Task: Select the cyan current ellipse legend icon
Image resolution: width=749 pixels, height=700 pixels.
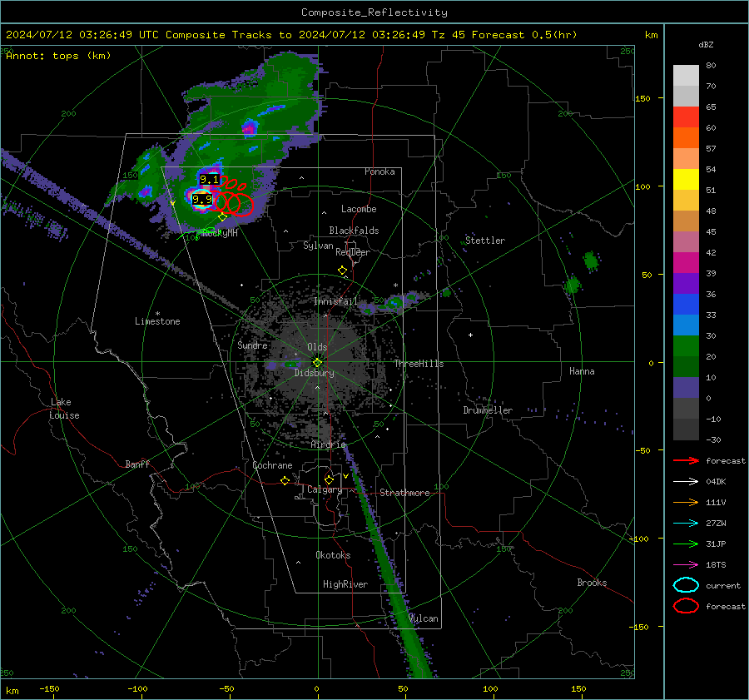Action: [686, 585]
